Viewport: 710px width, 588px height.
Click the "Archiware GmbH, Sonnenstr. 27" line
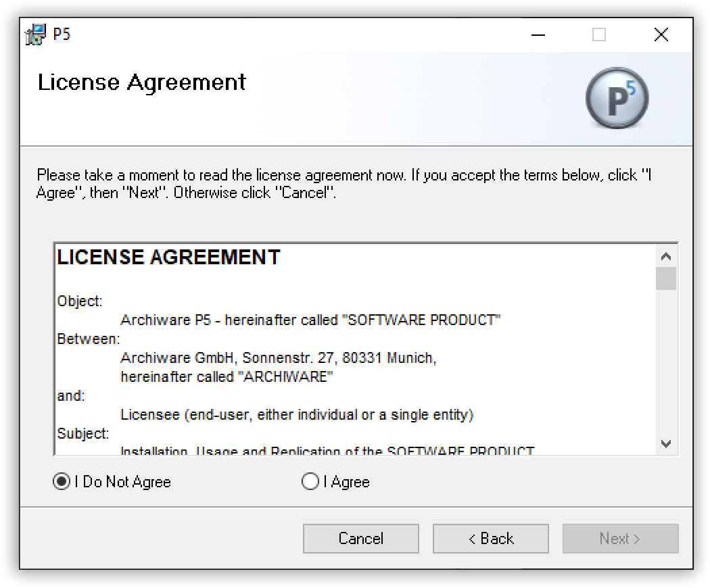278,358
